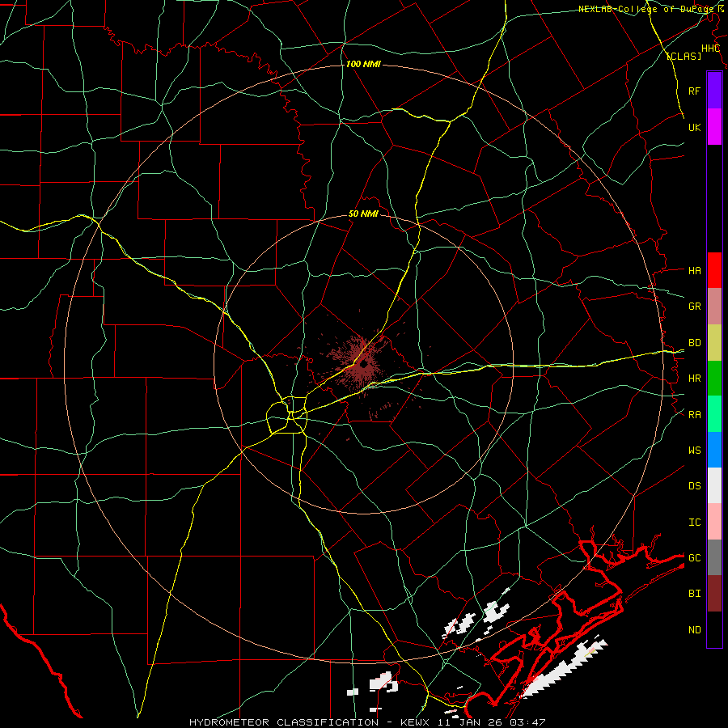The image size is (728, 728).
Task: Click the radar site center dot
Action: pos(364,365)
